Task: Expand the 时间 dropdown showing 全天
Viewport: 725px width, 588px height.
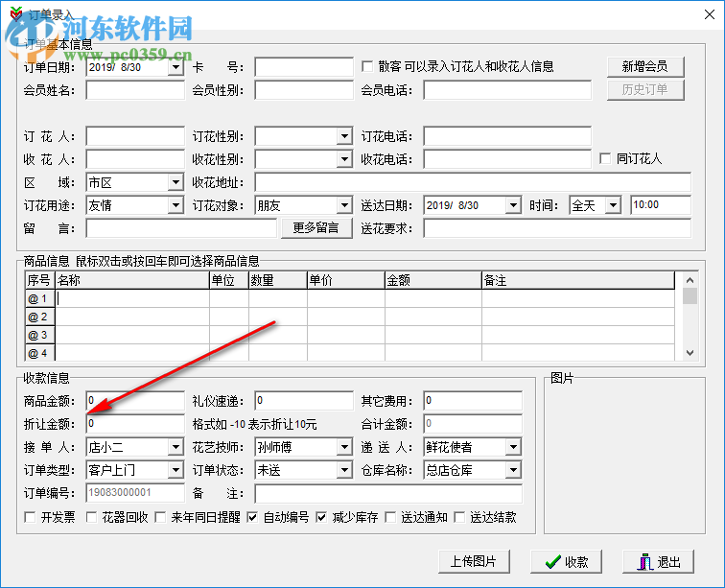Action: 613,205
